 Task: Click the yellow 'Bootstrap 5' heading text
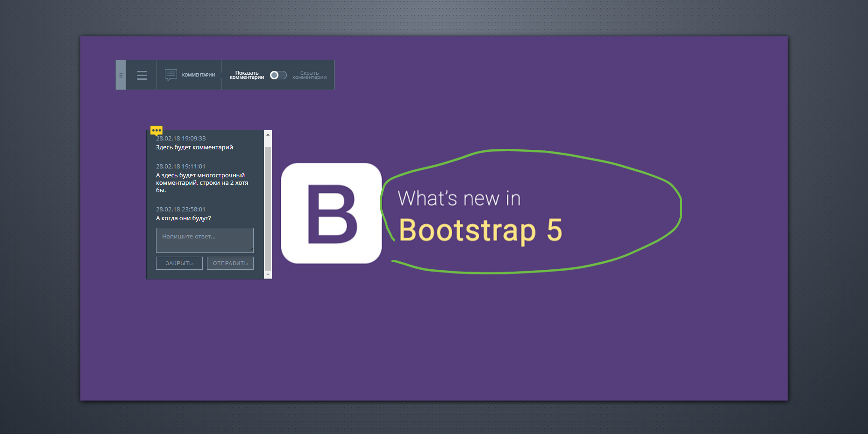(480, 231)
